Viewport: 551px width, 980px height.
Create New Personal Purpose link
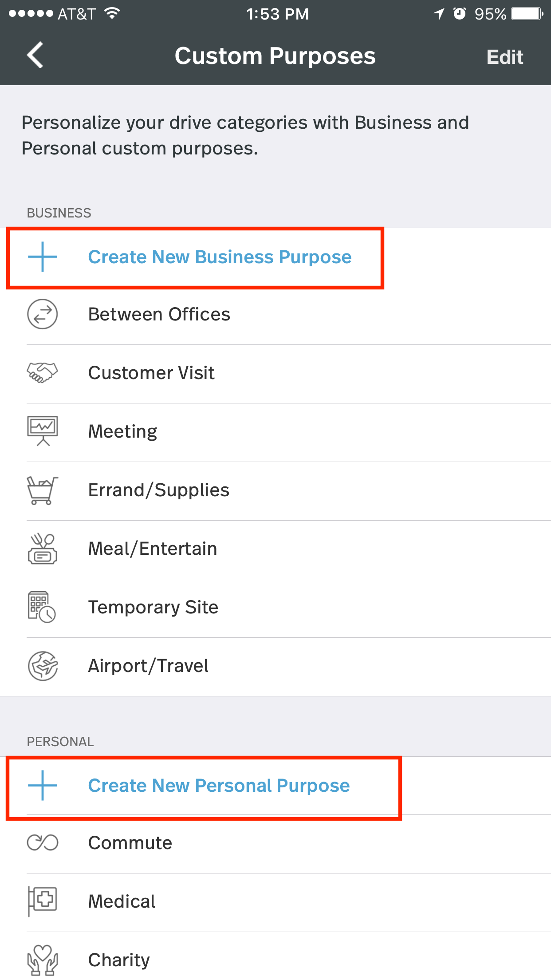(219, 786)
